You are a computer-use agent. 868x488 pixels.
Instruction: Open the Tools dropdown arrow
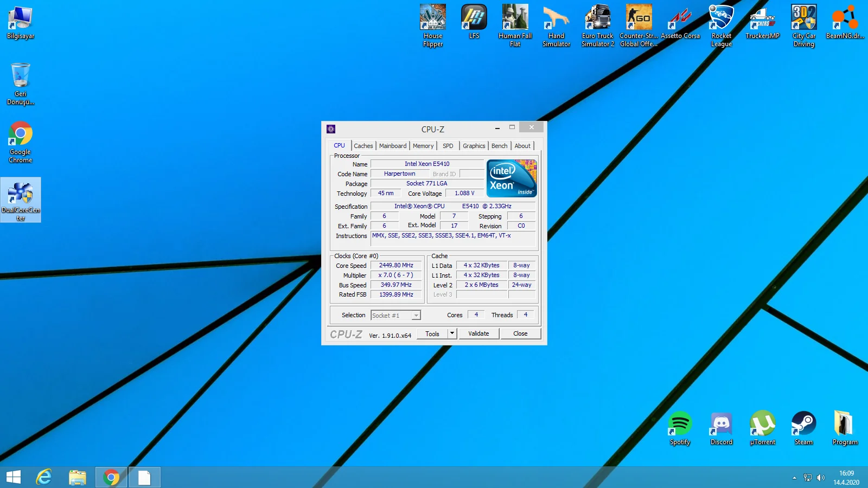pyautogui.click(x=452, y=333)
